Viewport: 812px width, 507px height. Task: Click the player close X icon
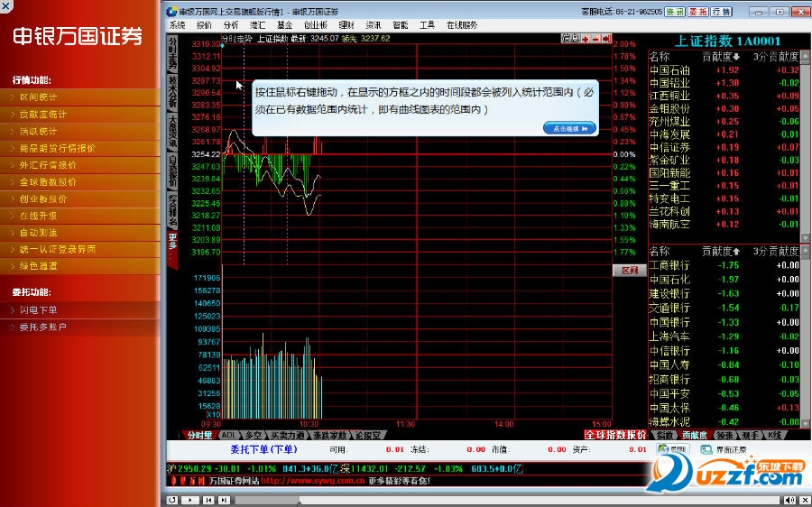click(804, 500)
